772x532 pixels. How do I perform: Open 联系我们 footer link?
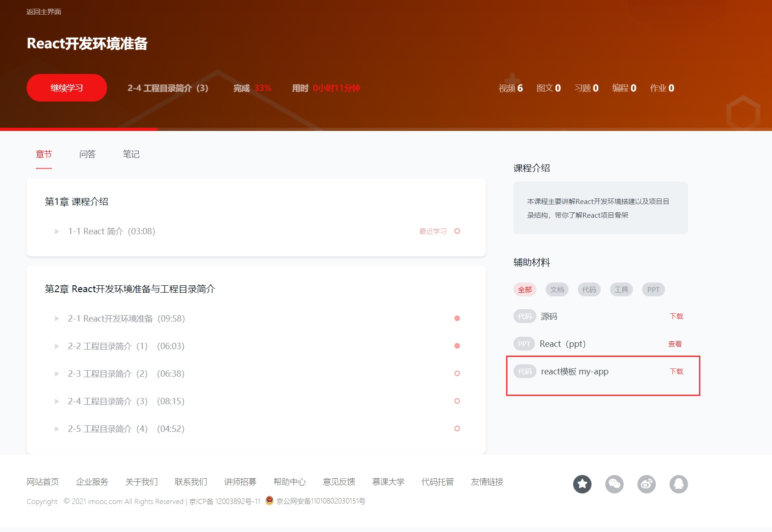pyautogui.click(x=191, y=481)
